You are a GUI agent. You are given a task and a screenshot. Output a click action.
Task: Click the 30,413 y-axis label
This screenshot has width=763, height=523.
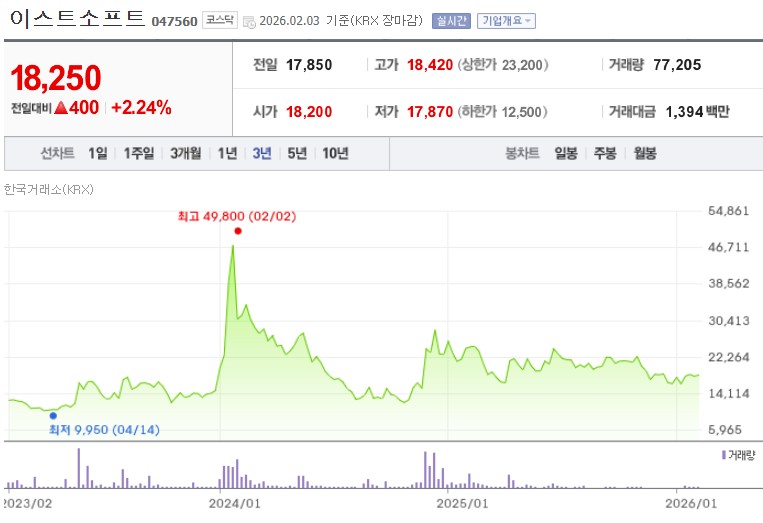[x=728, y=321]
